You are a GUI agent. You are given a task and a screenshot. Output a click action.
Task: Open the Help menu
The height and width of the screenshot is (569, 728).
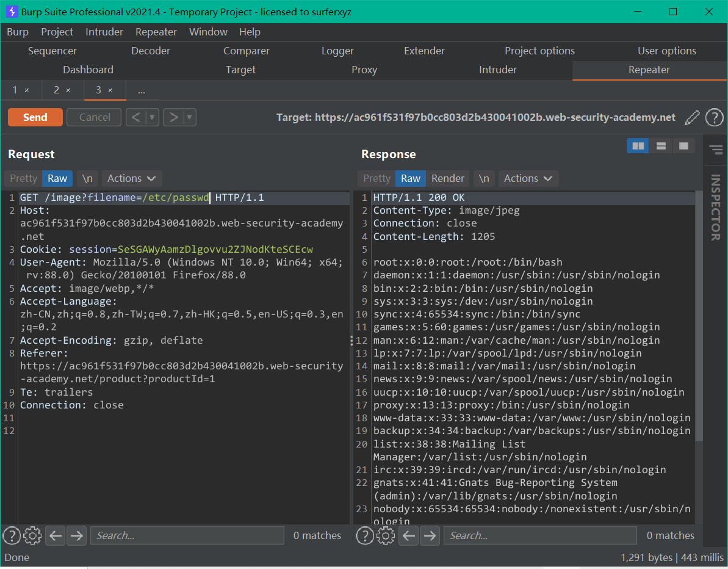pos(250,32)
